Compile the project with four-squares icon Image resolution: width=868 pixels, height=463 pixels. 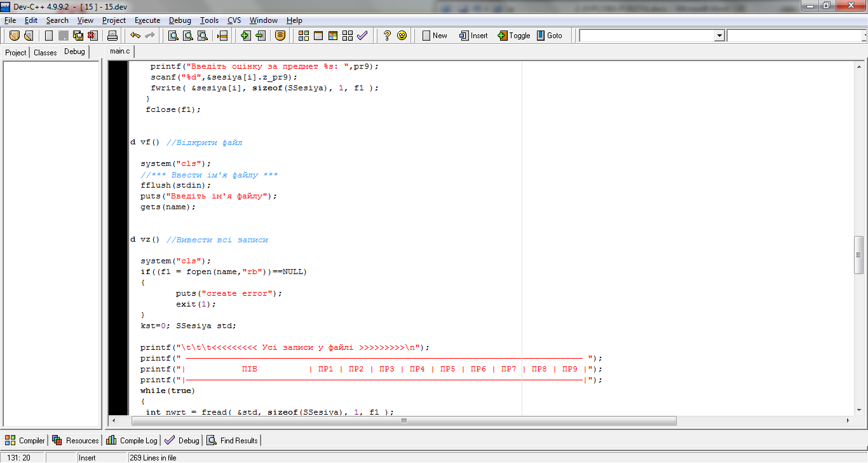pos(304,36)
